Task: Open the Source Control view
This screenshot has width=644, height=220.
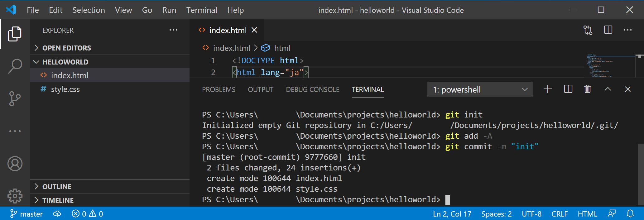Action: pos(15,99)
